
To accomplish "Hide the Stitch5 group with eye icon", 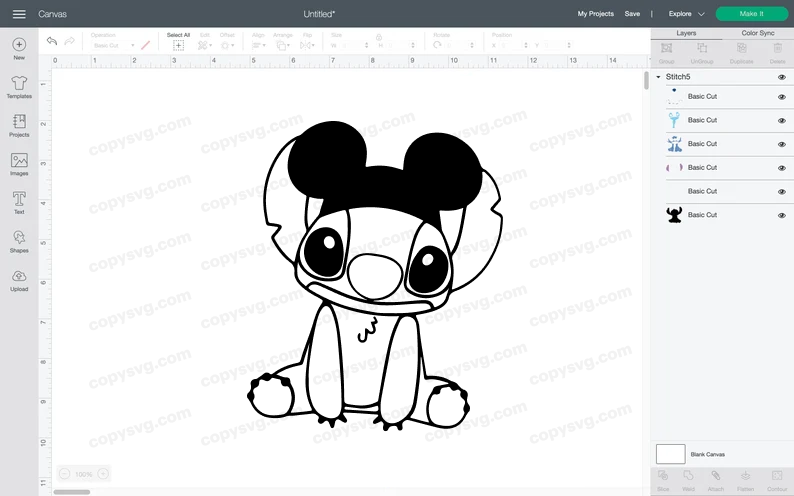I will (x=782, y=77).
